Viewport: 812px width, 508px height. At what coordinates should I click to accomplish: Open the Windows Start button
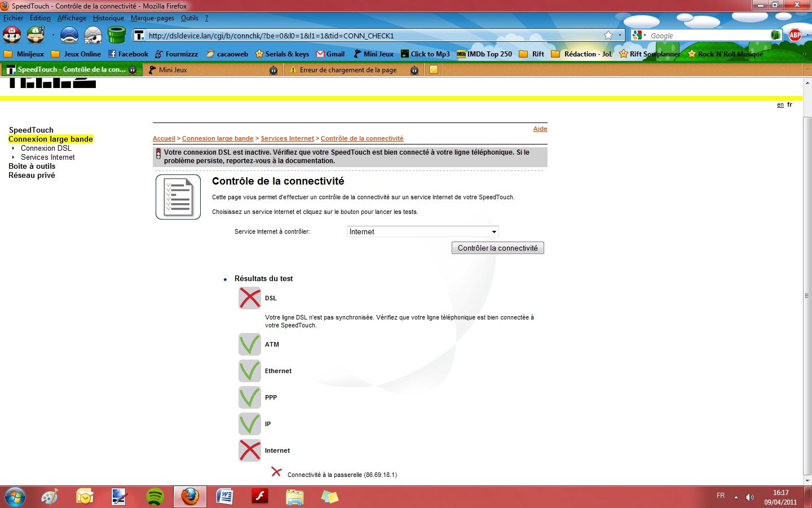(15, 497)
